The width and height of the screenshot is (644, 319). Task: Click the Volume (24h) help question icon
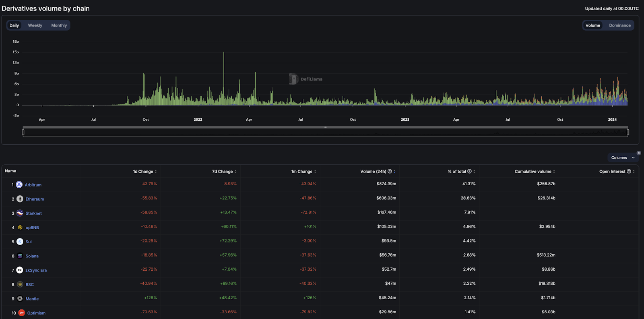coord(390,171)
